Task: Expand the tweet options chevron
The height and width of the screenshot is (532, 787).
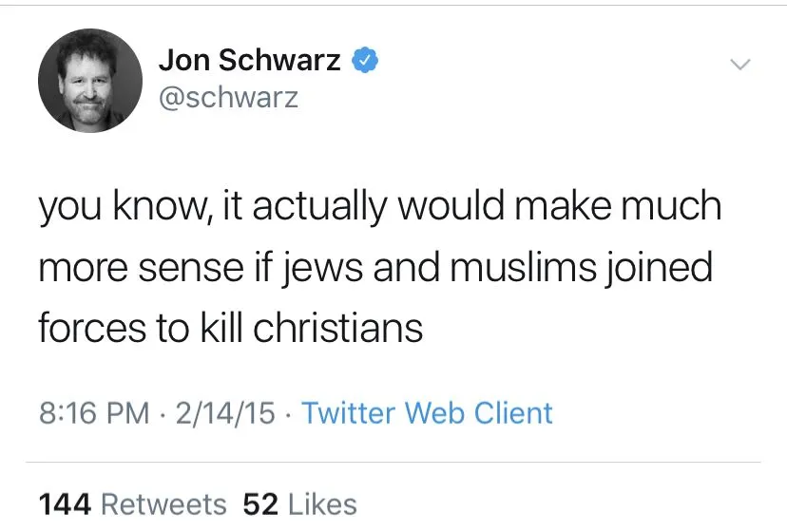Action: (x=739, y=64)
